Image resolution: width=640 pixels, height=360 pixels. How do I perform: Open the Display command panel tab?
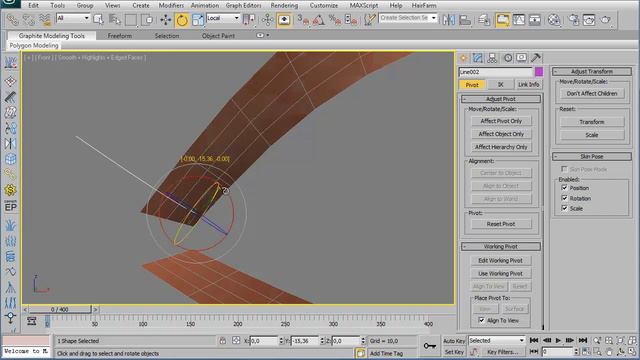521,58
